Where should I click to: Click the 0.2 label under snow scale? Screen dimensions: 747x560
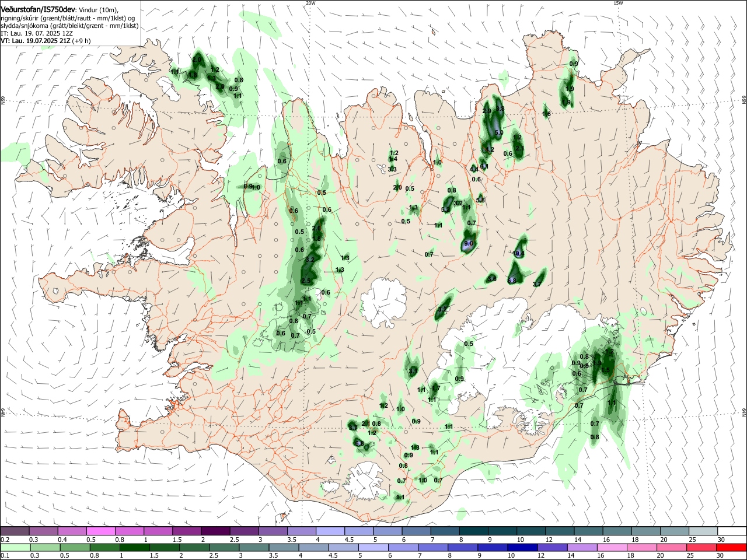click(x=5, y=540)
